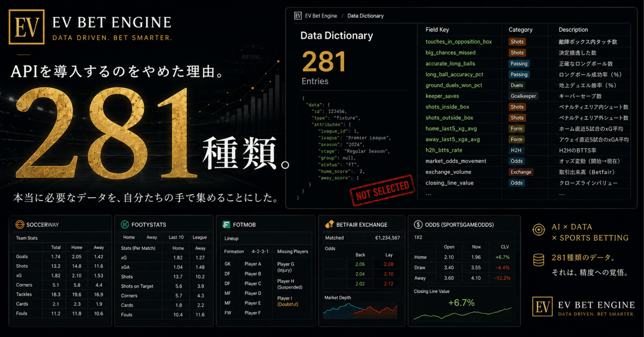The image size is (644, 337).
Task: Click the Shots on Target row in FootyStats
Action: tap(163, 286)
